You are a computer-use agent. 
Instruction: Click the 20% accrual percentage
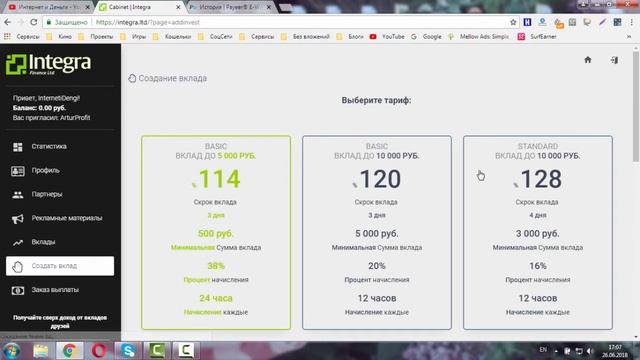tap(377, 266)
